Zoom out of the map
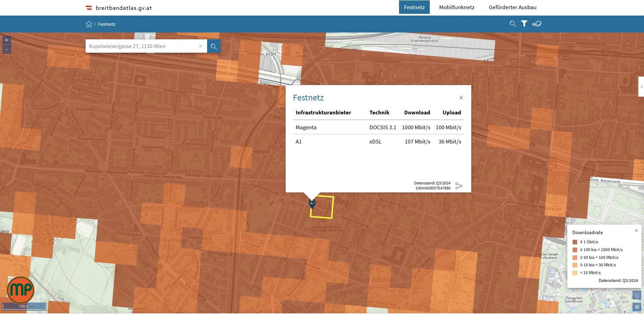 pos(6,49)
